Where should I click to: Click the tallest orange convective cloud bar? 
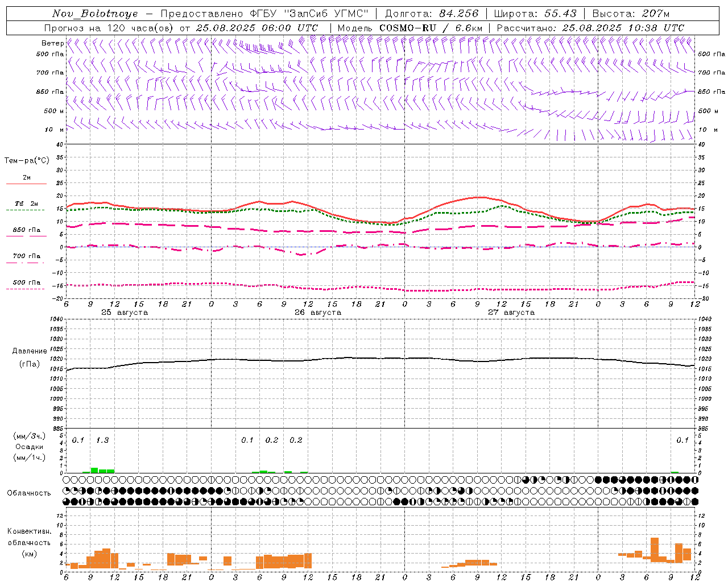(655, 548)
